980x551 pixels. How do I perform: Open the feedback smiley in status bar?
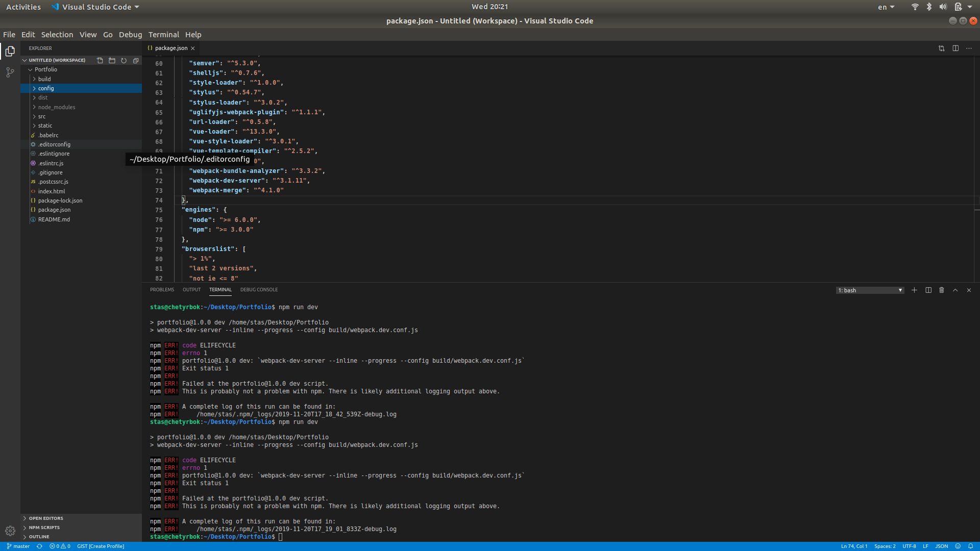pyautogui.click(x=958, y=546)
